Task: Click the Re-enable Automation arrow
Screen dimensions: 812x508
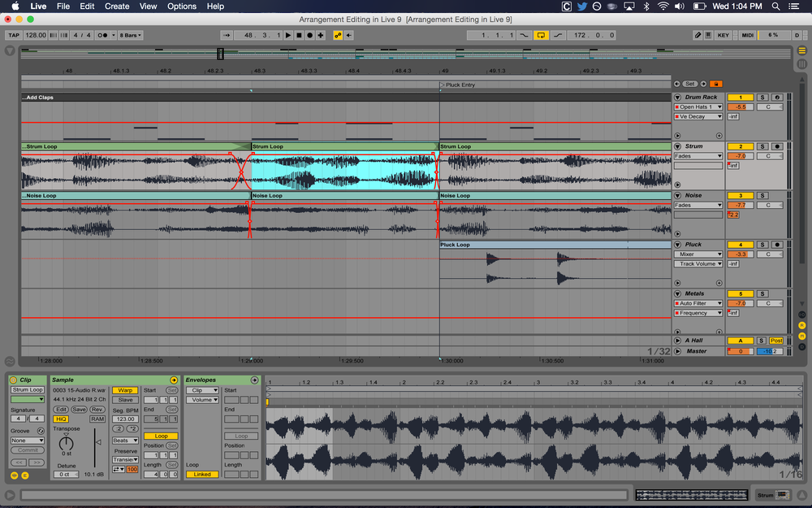Action: coord(349,35)
